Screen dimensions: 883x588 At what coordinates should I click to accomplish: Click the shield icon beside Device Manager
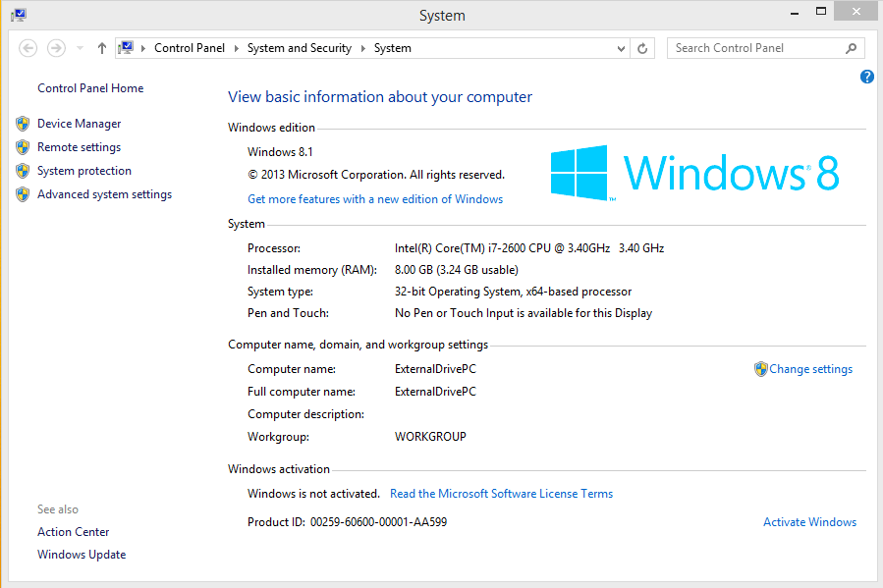pyautogui.click(x=23, y=124)
